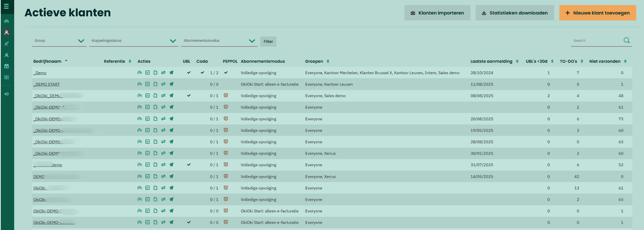Viewport: 644px width, 230px height.
Task: Click 'OkiOki Start: alleen e-facturatie' in _DEMO START row
Action: [x=269, y=84]
